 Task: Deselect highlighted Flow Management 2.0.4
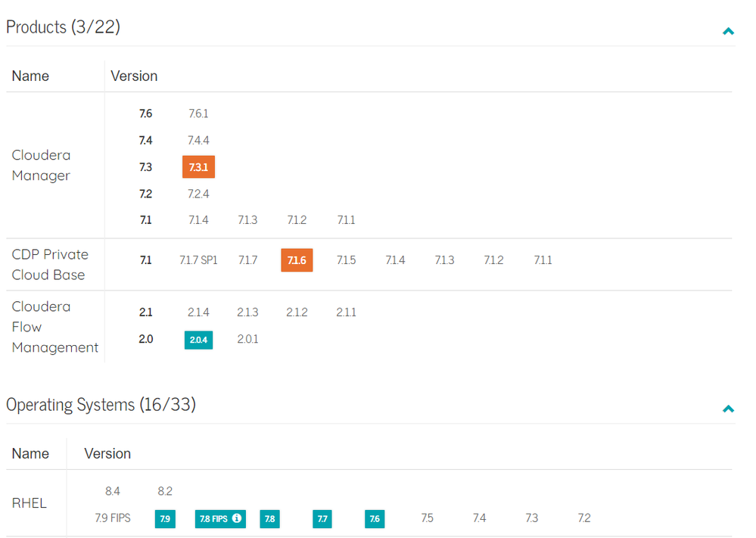[198, 340]
